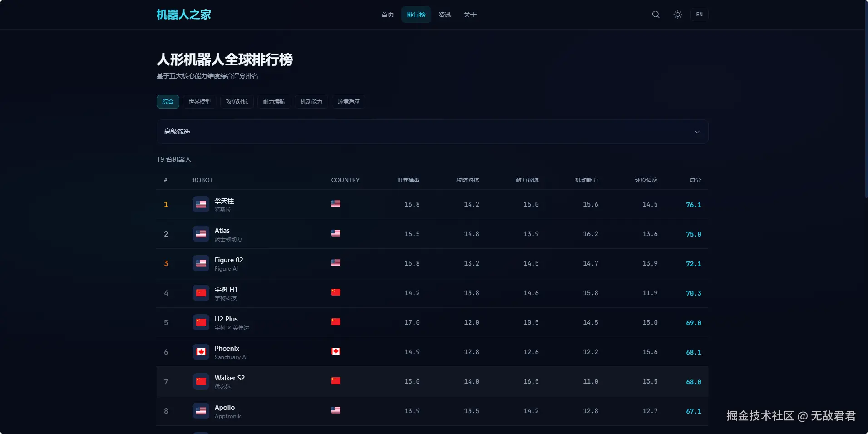Open the H2 Plus robot name
The image size is (868, 434).
[226, 319]
